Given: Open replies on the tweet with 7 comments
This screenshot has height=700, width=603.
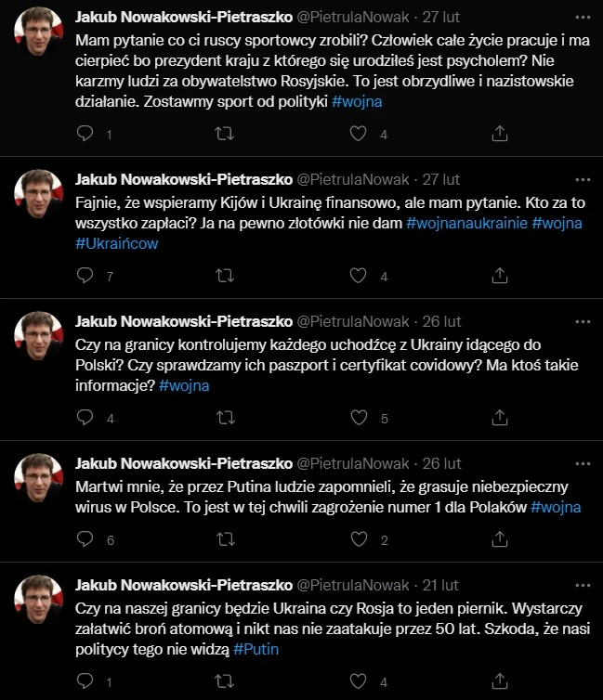Looking at the screenshot, I should 85,276.
